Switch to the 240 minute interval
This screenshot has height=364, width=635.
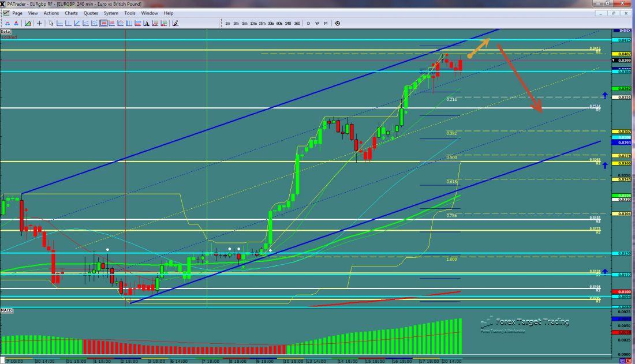click(x=287, y=23)
